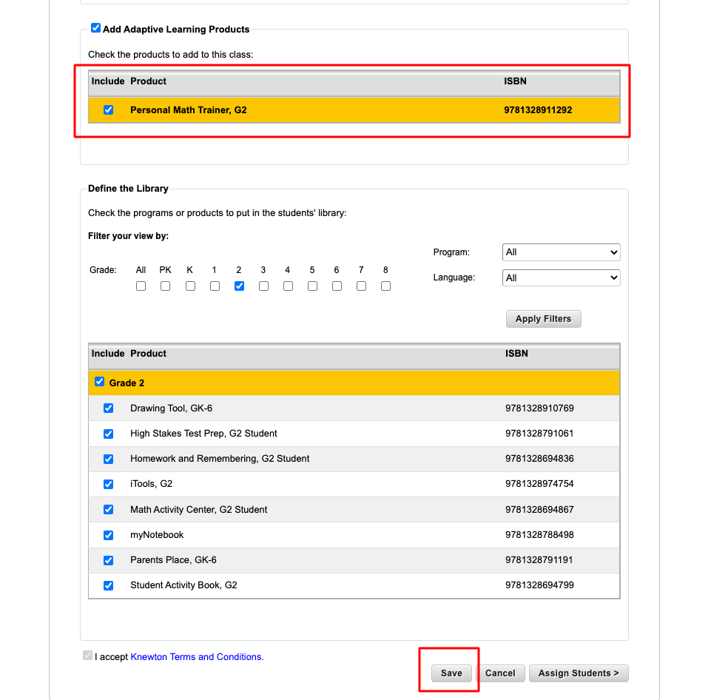Select the Grade 8 filter checkbox
Screen dimensions: 728x700
point(385,286)
